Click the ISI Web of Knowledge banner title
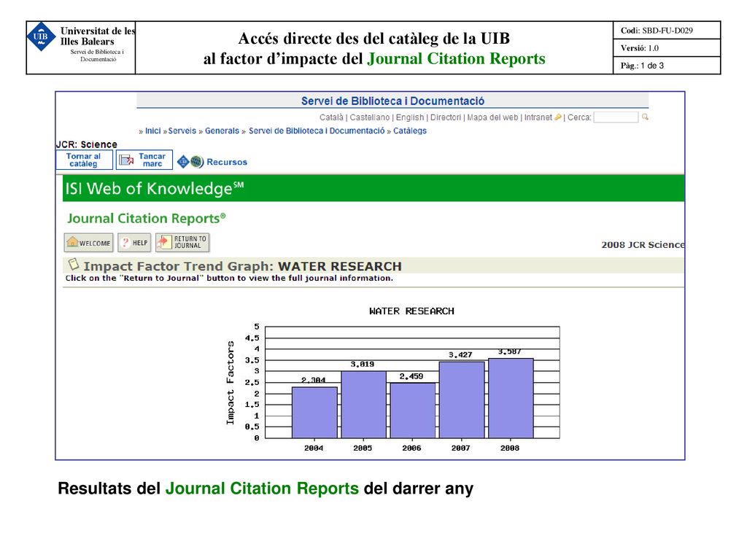Viewport: 747px width, 560px height. [155, 189]
